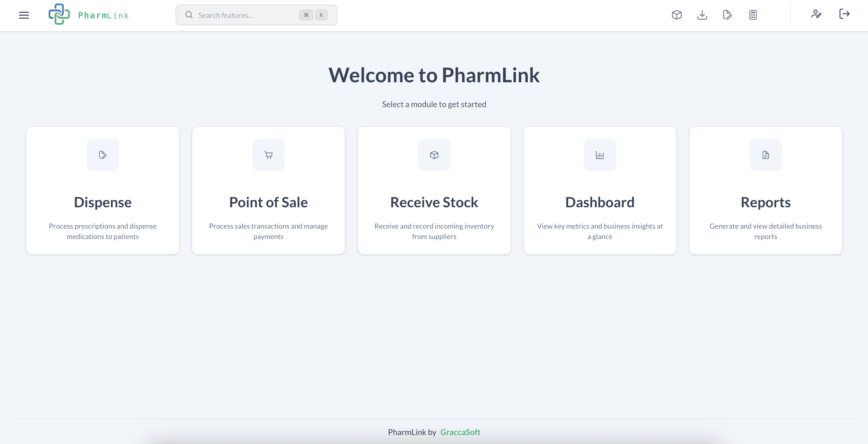Click the logout icon
This screenshot has height=444, width=868.
[844, 14]
